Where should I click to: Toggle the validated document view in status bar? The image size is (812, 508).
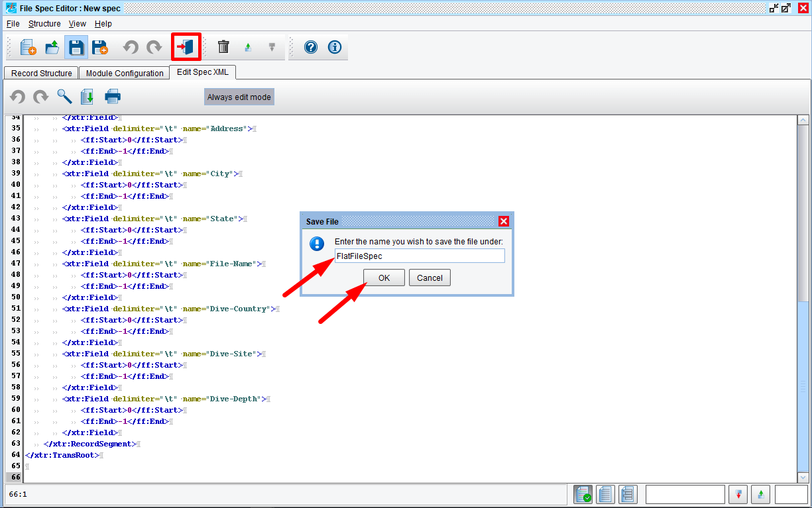(583, 494)
